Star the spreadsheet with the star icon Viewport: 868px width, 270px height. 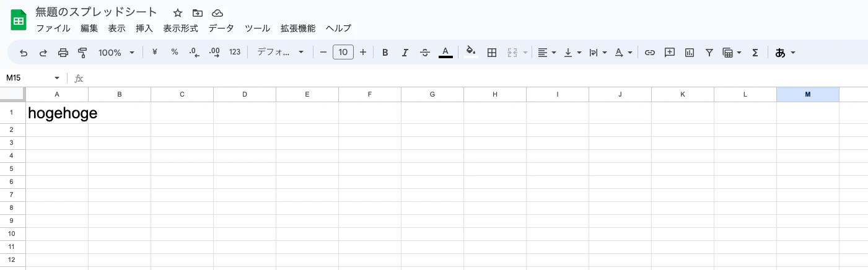[178, 13]
